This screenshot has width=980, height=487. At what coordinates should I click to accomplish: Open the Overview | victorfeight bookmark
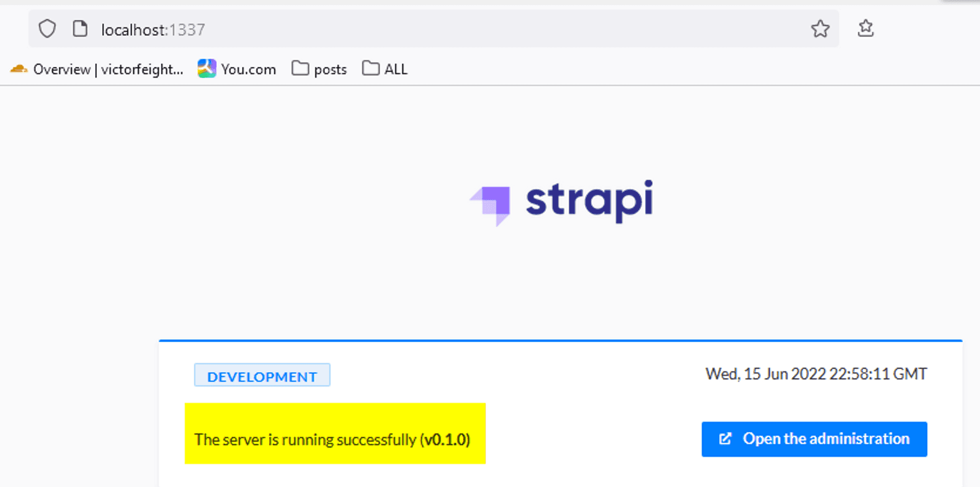pyautogui.click(x=108, y=69)
